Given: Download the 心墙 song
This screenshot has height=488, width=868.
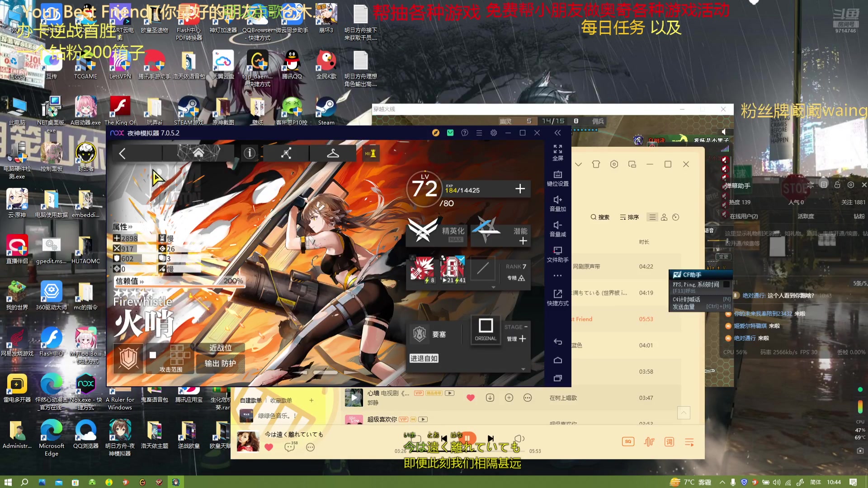Looking at the screenshot, I should [x=490, y=398].
